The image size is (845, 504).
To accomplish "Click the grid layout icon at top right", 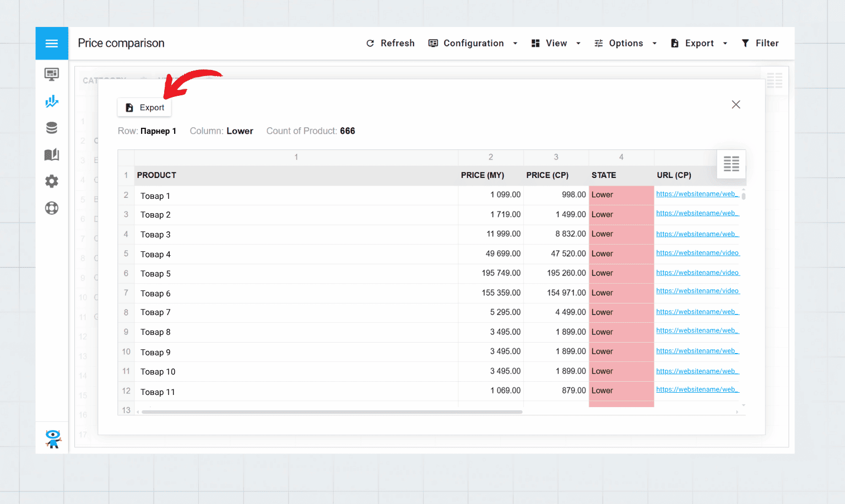I will click(x=775, y=80).
